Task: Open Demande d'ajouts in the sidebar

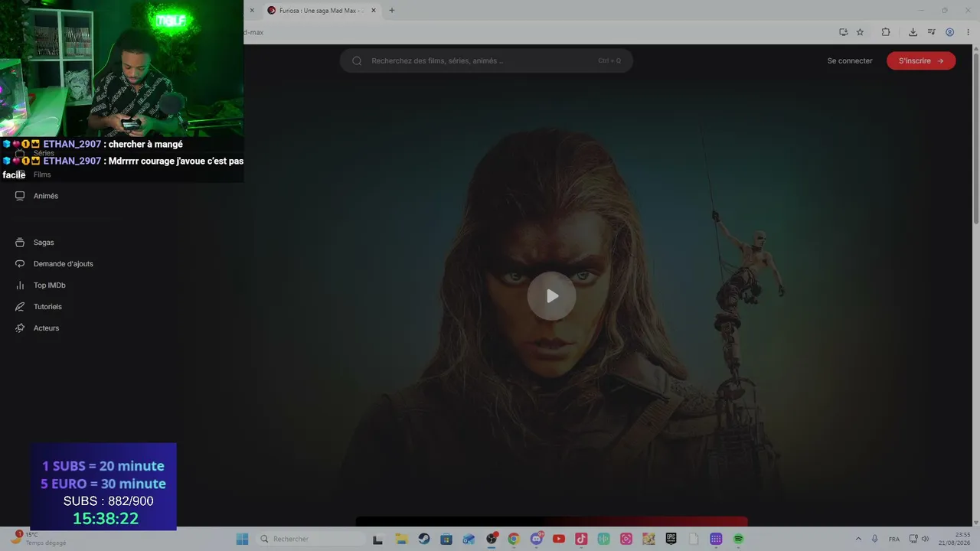Action: (64, 264)
